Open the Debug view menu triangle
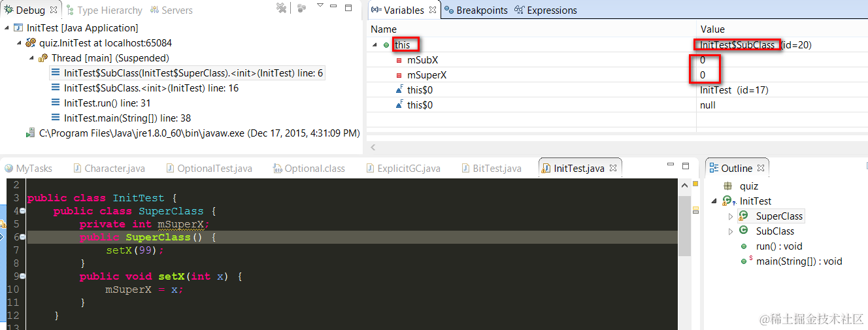The height and width of the screenshot is (330, 868). point(320,5)
